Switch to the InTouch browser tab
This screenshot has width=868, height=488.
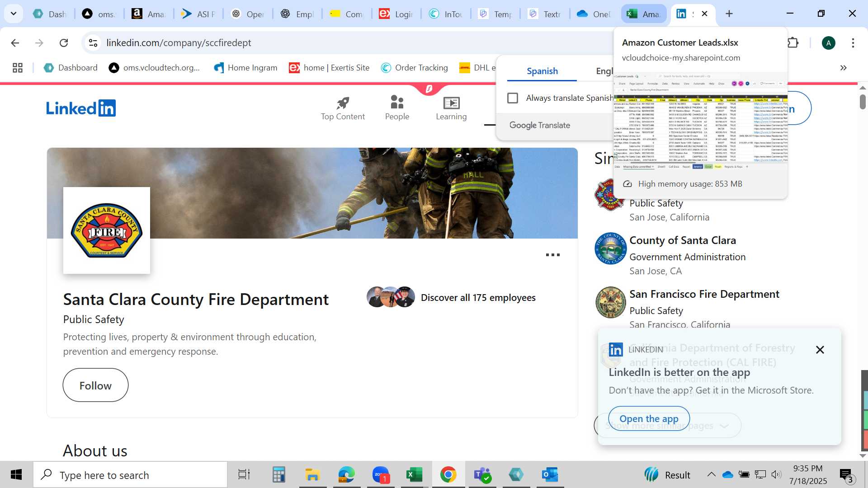tap(446, 14)
